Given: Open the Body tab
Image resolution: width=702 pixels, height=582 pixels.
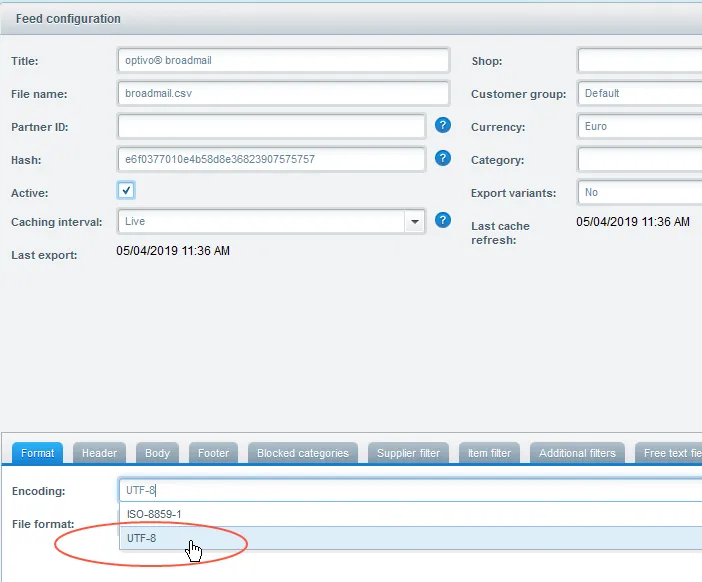Looking at the screenshot, I should (x=157, y=453).
